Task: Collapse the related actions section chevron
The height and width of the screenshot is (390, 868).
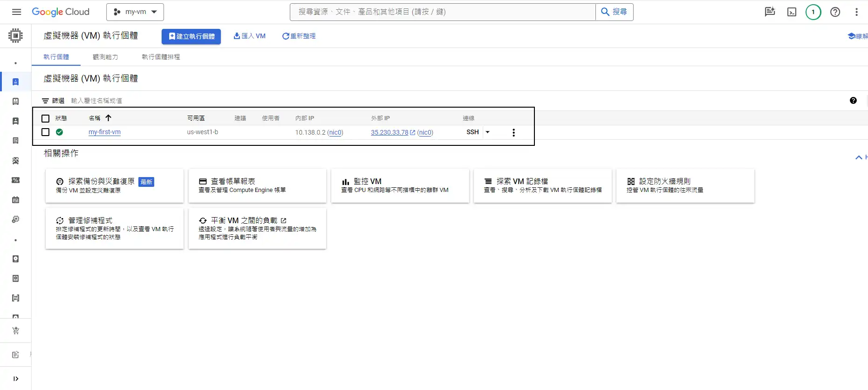Action: [858, 157]
